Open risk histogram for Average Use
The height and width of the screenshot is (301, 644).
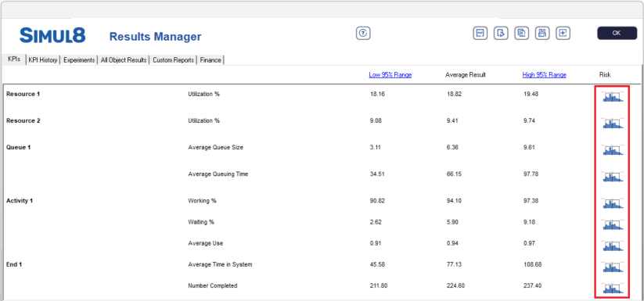point(613,246)
